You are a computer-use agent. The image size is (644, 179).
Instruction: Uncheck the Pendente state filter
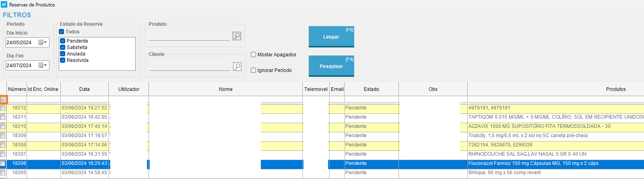point(63,41)
